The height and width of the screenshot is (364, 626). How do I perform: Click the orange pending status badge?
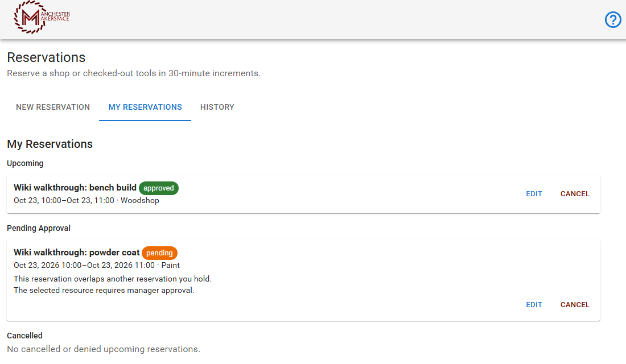point(159,253)
